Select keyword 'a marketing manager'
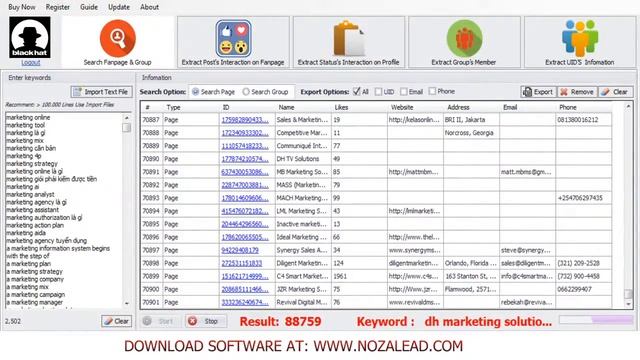The width and height of the screenshot is (640, 360). 34,302
